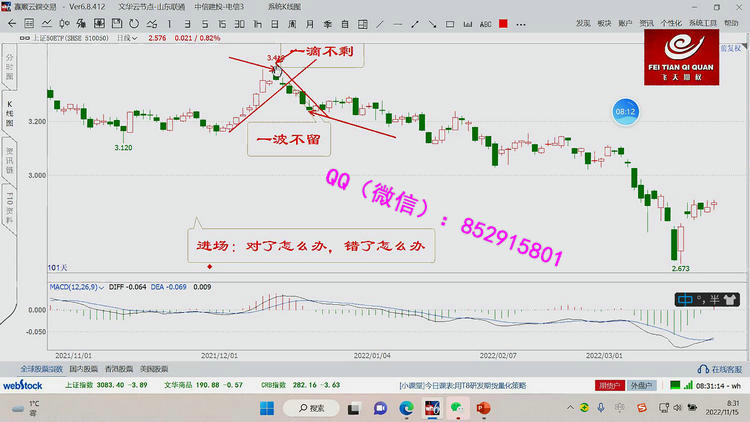The height and width of the screenshot is (422, 750).
Task: Click the blue 08:12 timer bubble
Action: click(626, 112)
